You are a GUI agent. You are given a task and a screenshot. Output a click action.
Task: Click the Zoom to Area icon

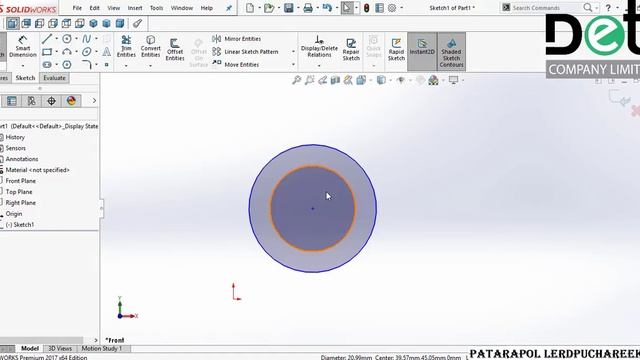pyautogui.click(x=310, y=80)
